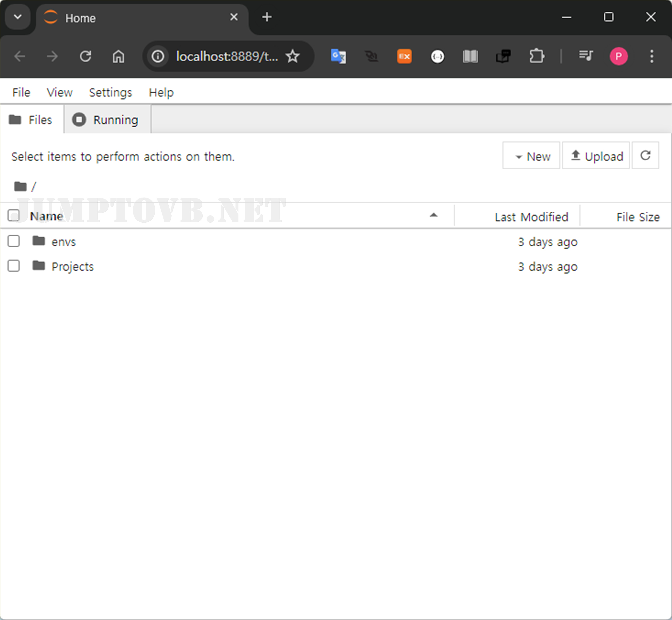This screenshot has height=620, width=672.
Task: Open the tab search chevron dropdown
Action: point(18,17)
